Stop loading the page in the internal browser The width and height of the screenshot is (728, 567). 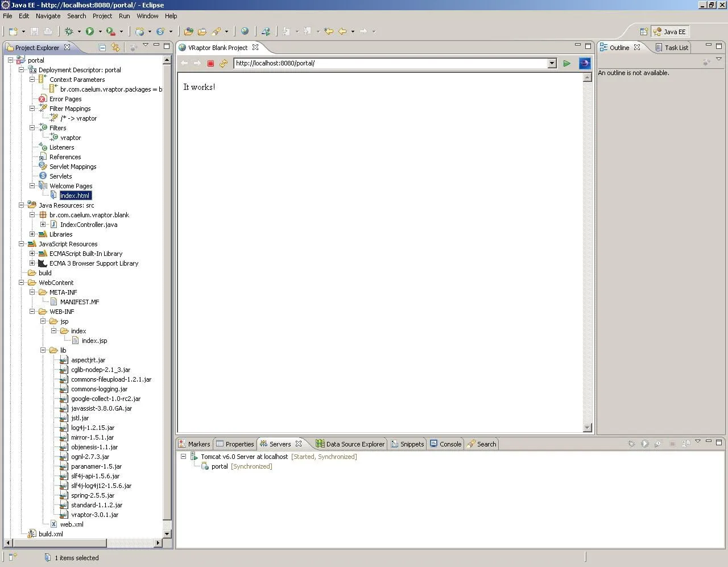point(210,63)
